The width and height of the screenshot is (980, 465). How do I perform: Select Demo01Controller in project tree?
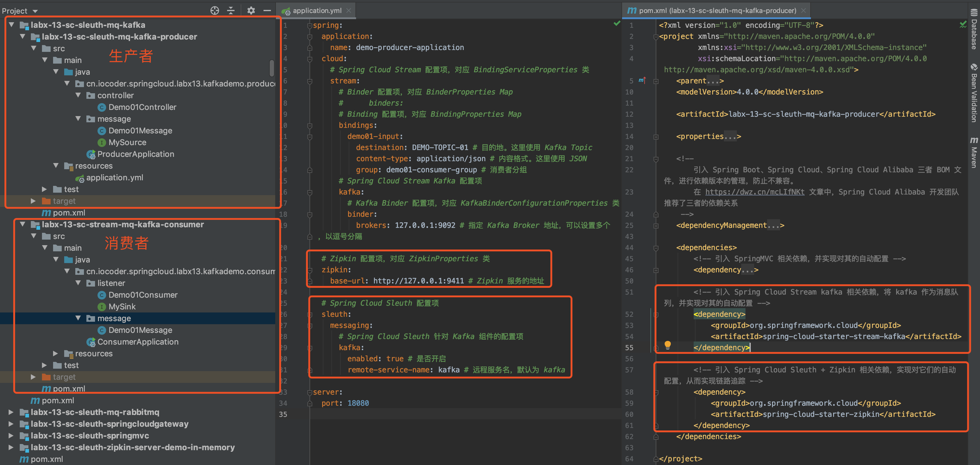pyautogui.click(x=142, y=107)
